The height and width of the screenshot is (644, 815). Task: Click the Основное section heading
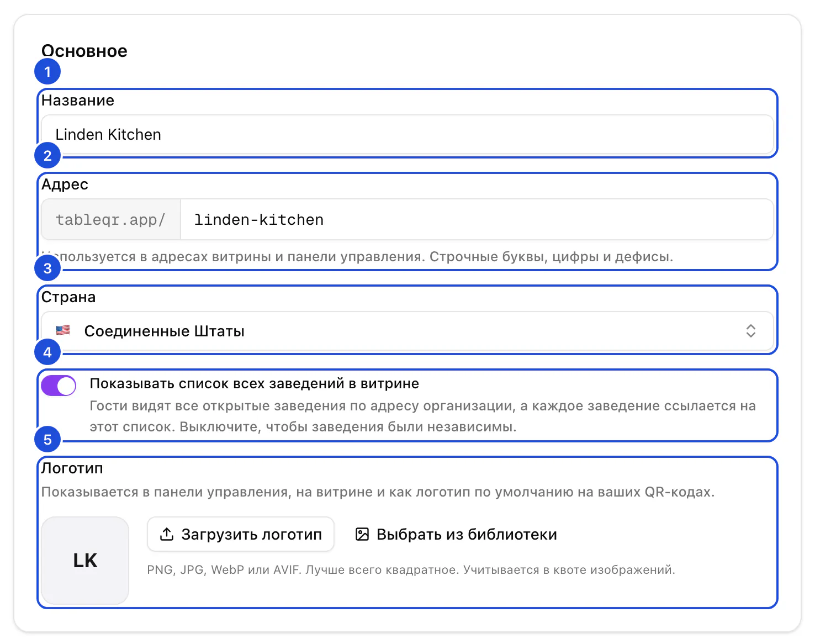click(84, 51)
